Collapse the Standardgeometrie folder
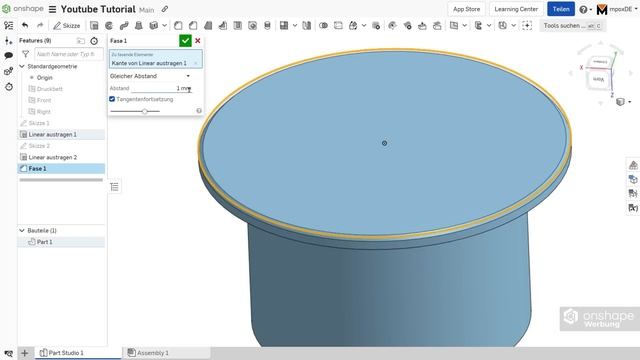The width and height of the screenshot is (640, 360). tap(22, 66)
